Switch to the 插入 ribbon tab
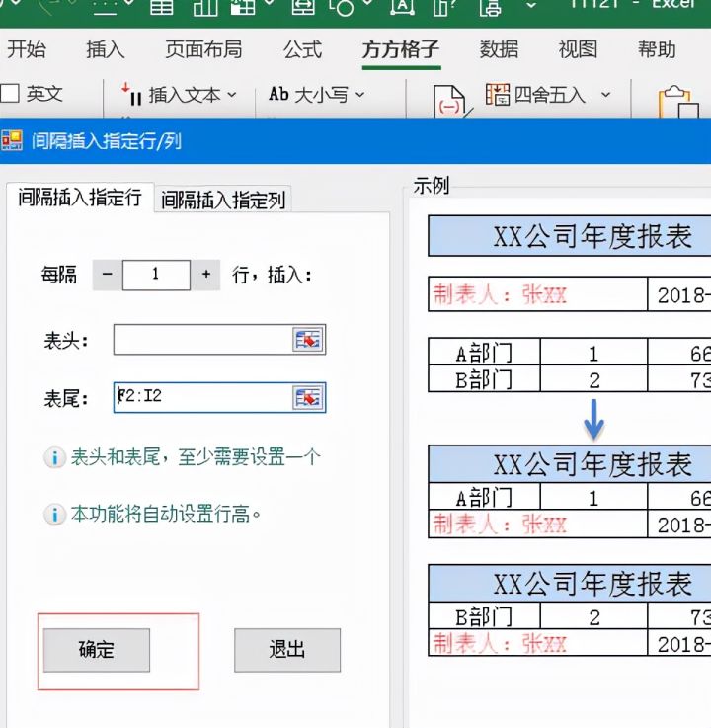This screenshot has width=711, height=728. pos(106,49)
